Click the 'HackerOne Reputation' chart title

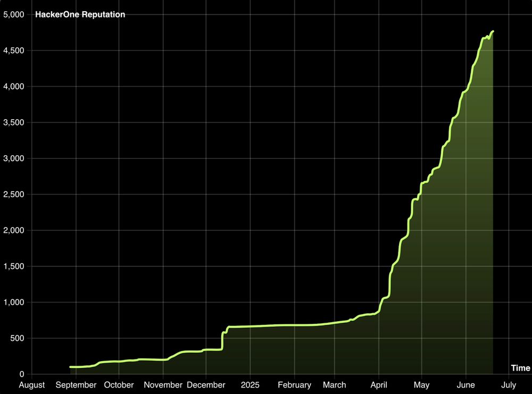click(x=80, y=14)
